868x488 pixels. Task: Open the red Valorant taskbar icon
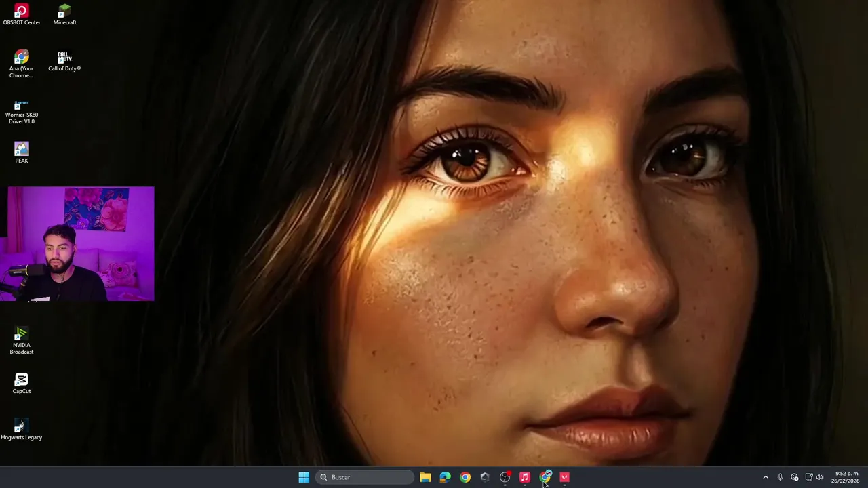565,477
